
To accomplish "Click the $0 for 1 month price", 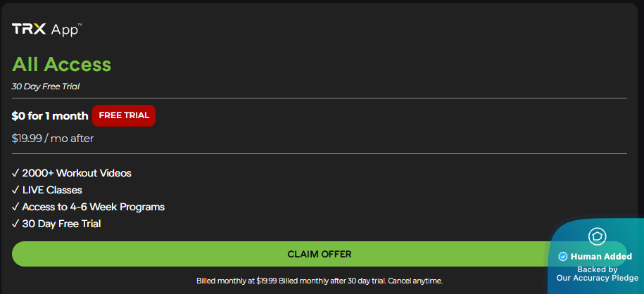I will pos(50,116).
